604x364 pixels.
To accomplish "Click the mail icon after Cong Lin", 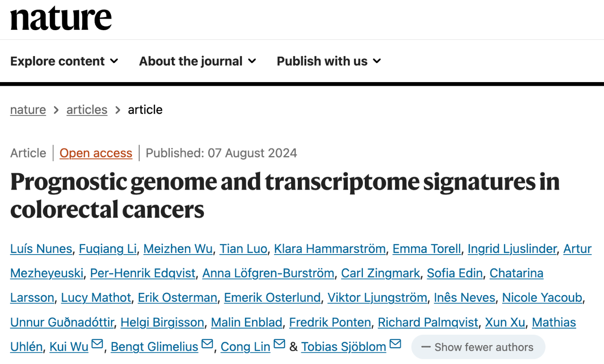I will coord(279,345).
